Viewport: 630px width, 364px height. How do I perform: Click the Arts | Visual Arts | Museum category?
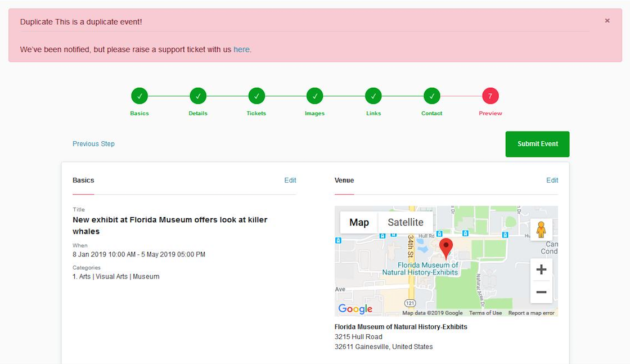pyautogui.click(x=119, y=276)
